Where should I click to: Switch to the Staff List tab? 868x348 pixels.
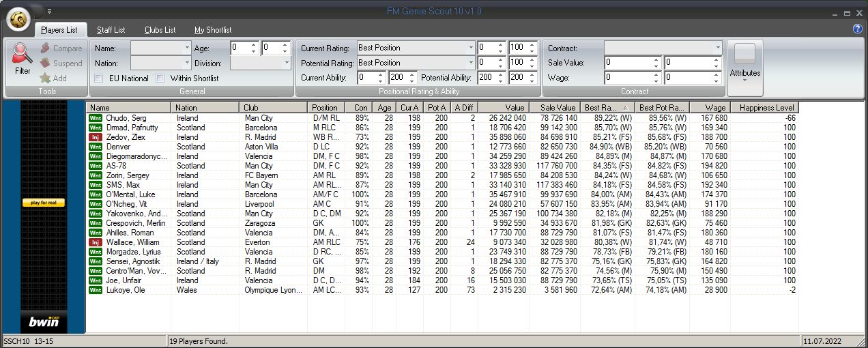coord(111,30)
